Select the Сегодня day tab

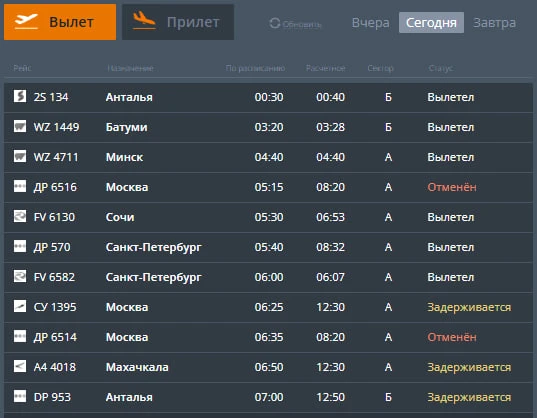(x=431, y=23)
